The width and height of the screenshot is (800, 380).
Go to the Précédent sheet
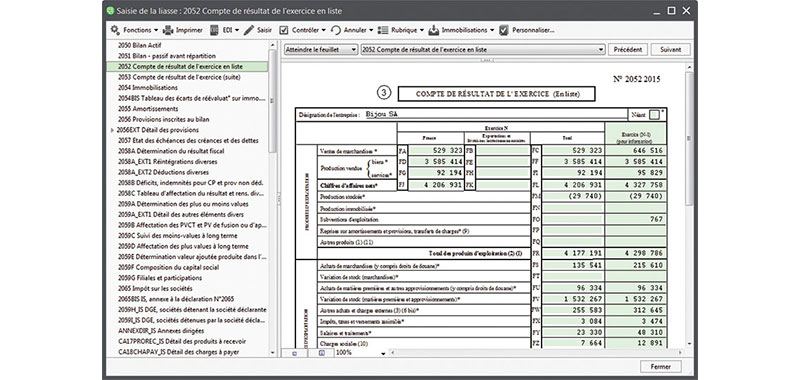628,49
